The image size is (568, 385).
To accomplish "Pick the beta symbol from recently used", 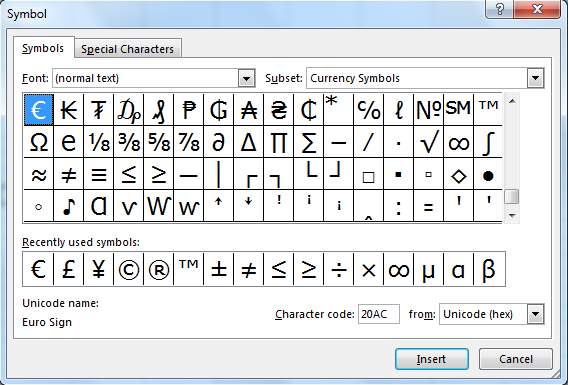I will click(489, 269).
